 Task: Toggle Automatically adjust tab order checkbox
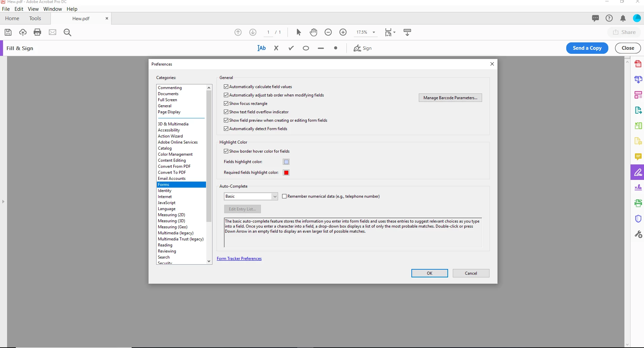(x=226, y=95)
